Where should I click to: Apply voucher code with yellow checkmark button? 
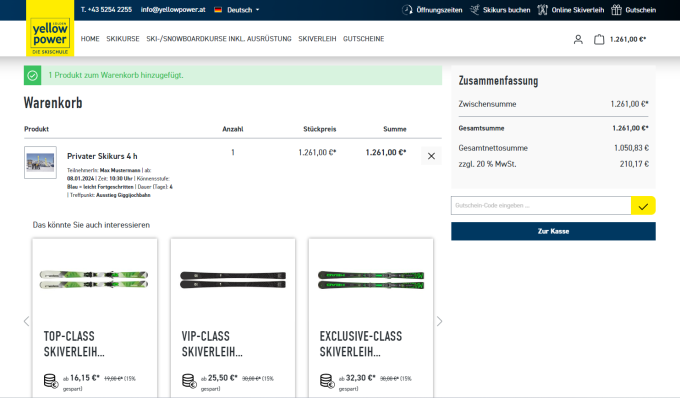click(643, 206)
